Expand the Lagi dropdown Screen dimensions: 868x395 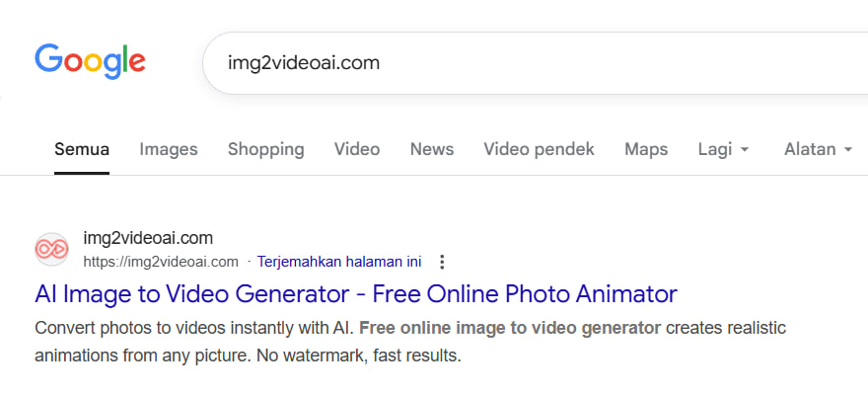coord(723,149)
